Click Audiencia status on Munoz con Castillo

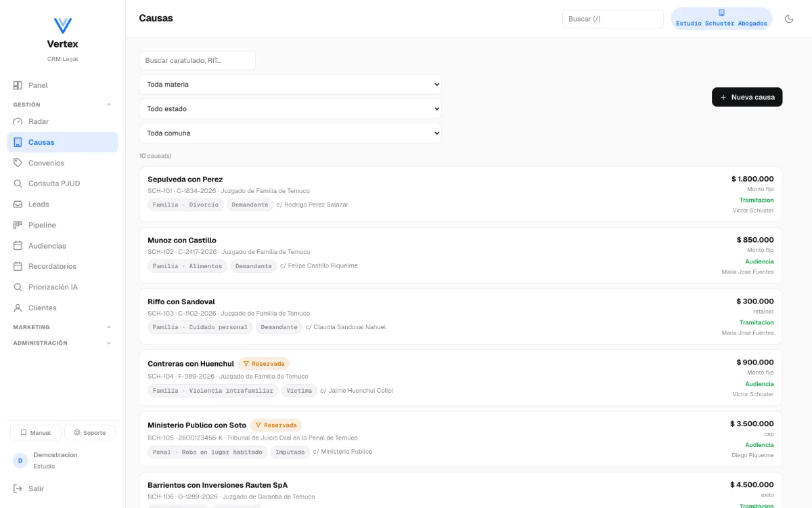tap(759, 261)
